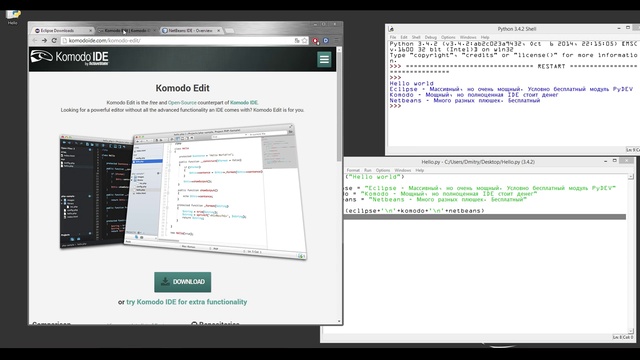640x360 pixels.
Task: Open the blue extension icon in the browser toolbar
Action: pos(326,40)
